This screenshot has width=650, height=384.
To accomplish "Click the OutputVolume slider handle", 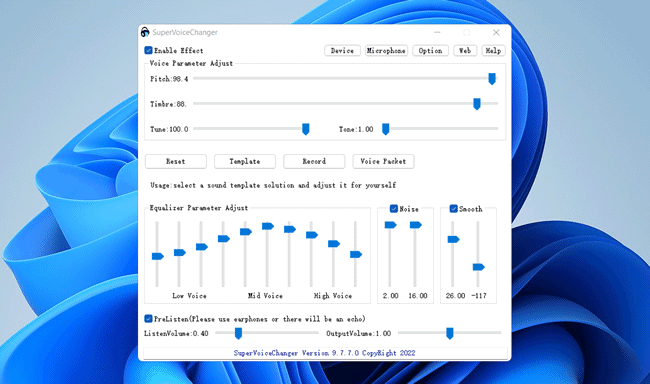I will point(450,333).
